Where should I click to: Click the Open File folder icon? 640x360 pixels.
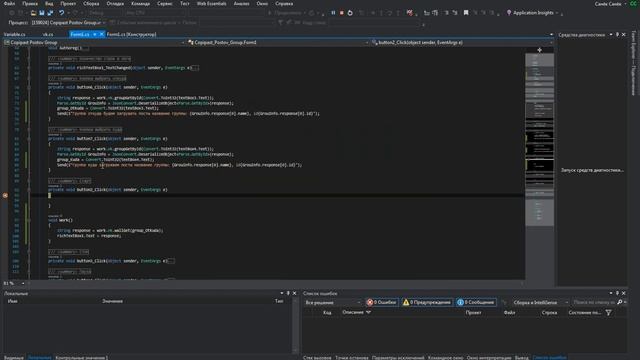[x=33, y=13]
